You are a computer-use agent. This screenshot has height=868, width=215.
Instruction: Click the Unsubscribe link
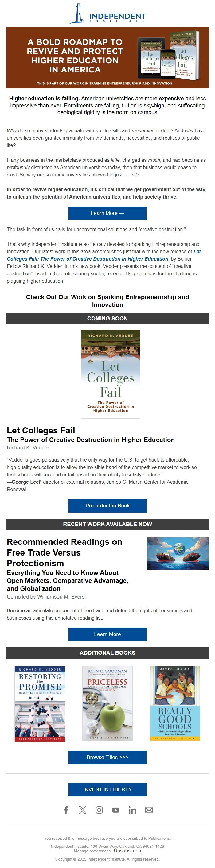click(x=127, y=851)
